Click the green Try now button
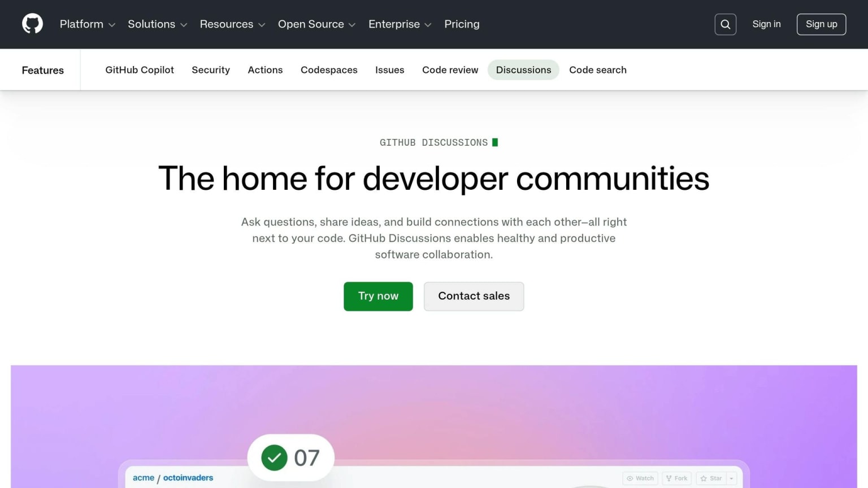This screenshot has height=488, width=868. click(378, 296)
